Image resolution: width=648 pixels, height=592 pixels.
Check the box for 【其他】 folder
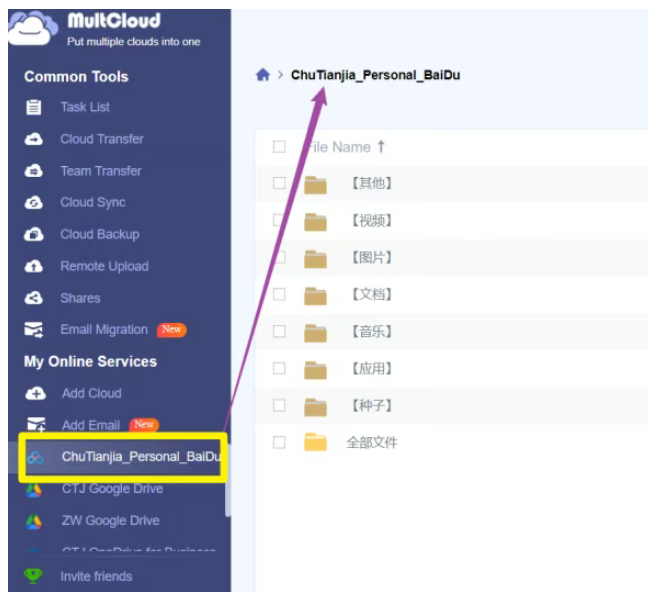(279, 183)
